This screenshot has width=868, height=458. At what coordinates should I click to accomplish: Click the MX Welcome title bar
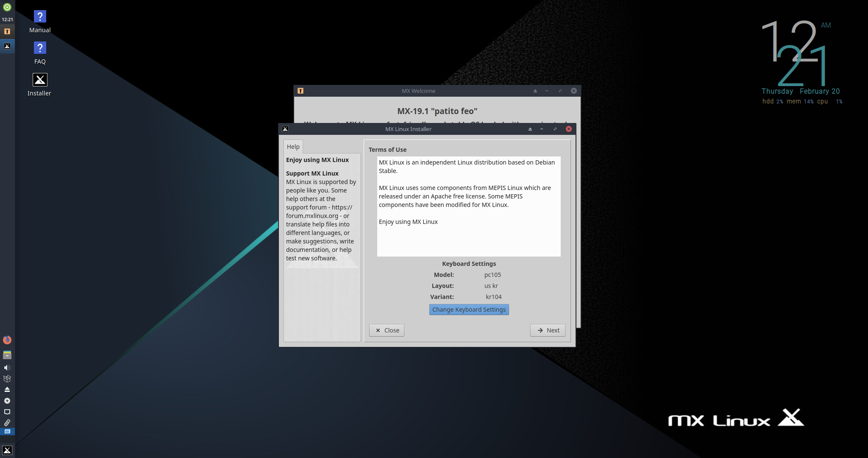coord(418,91)
